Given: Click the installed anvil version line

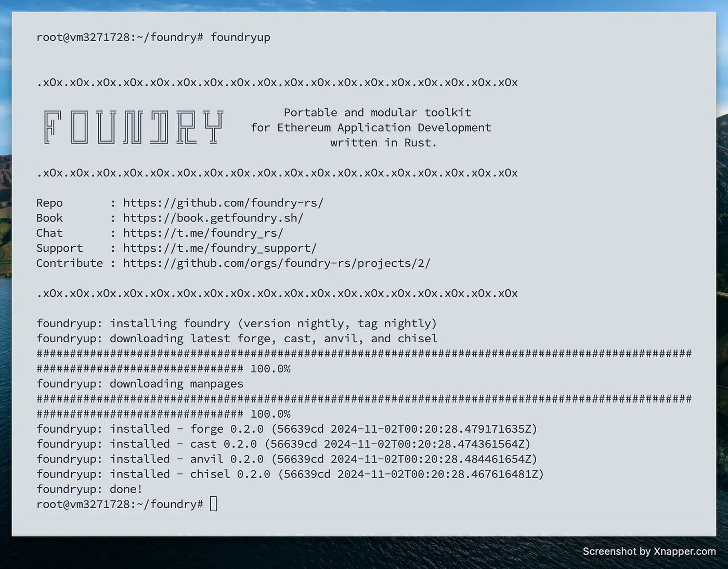Looking at the screenshot, I should [286, 459].
